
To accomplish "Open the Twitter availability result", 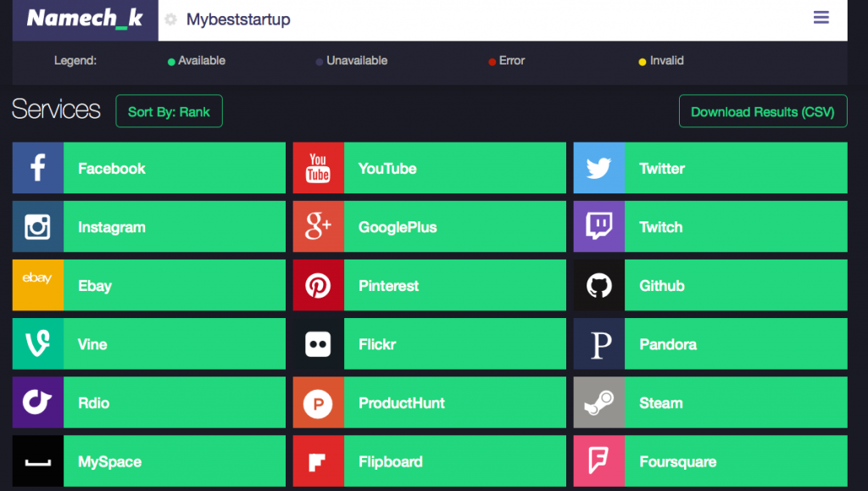I will (x=710, y=168).
